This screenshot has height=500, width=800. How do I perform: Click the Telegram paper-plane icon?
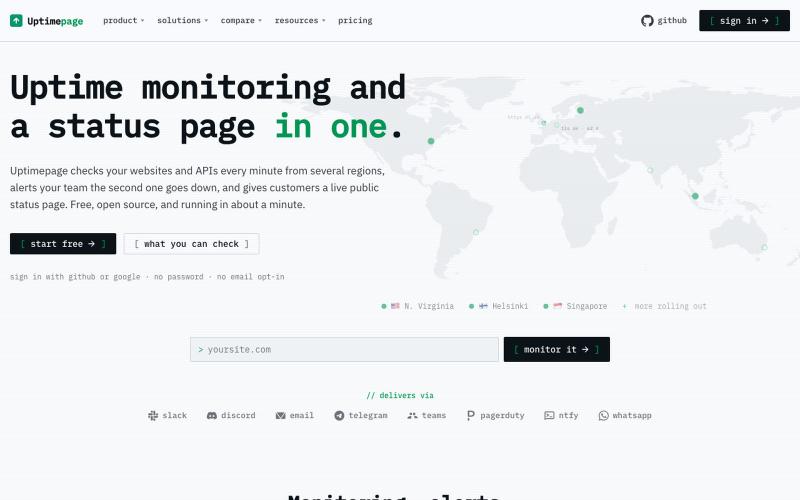tap(339, 415)
